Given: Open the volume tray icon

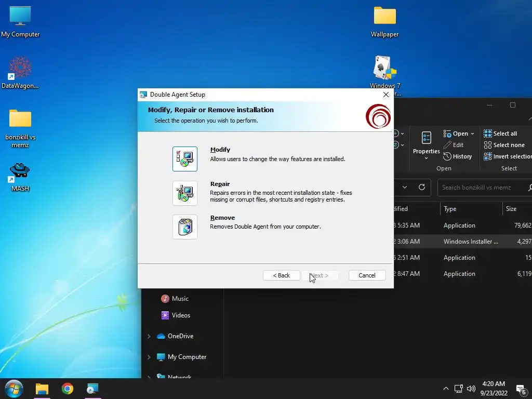Looking at the screenshot, I should [471, 389].
